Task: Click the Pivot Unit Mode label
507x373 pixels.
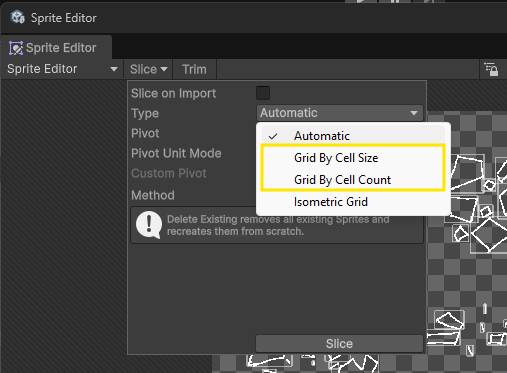Action: 176,153
